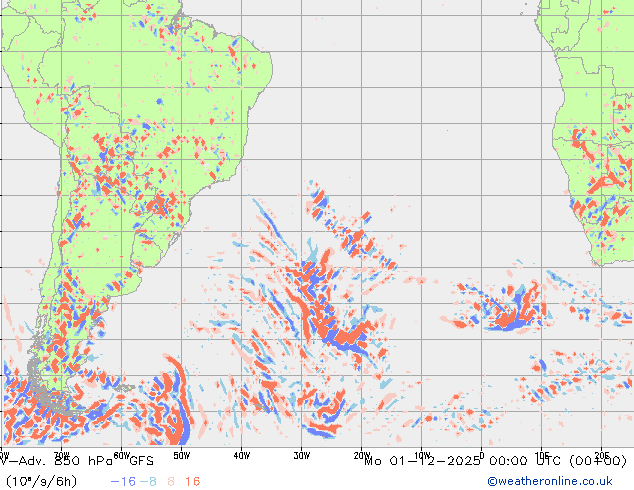Click the "-8" legend value
634x490 pixels.
[x=148, y=481]
